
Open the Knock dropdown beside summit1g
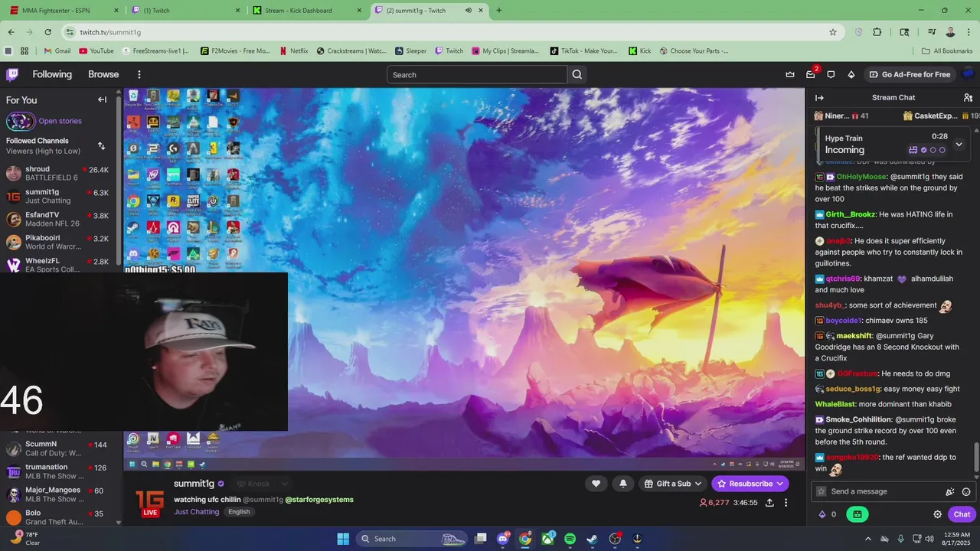coord(261,484)
